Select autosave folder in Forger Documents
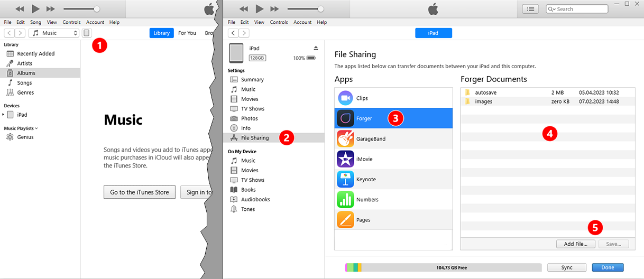The height and width of the screenshot is (279, 644). click(x=548, y=92)
